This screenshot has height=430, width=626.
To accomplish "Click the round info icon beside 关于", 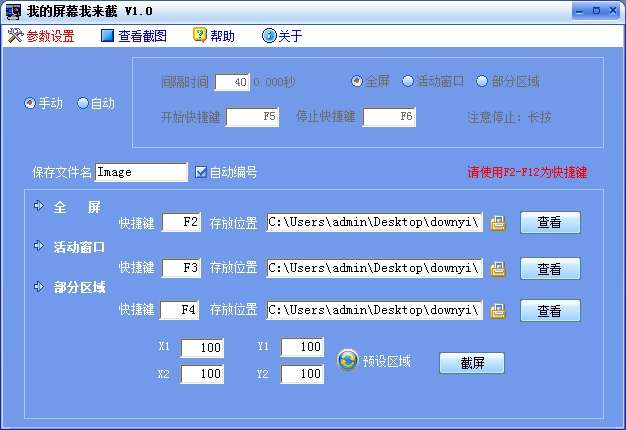I will pos(269,36).
